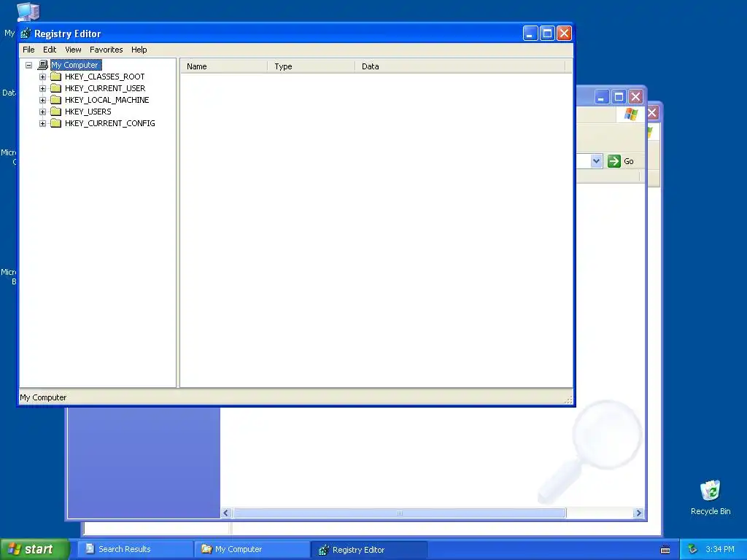
Task: Click the HKEY_CURRENT_USER folder icon
Action: pos(56,88)
